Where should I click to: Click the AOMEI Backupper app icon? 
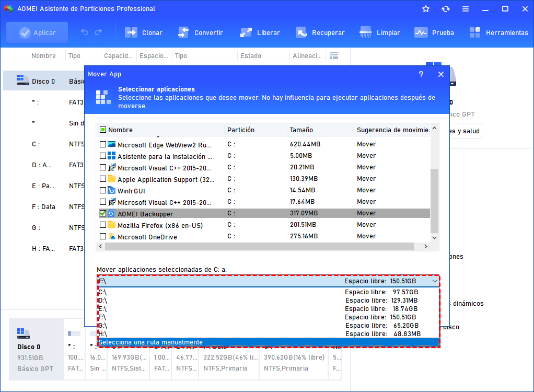click(x=111, y=214)
